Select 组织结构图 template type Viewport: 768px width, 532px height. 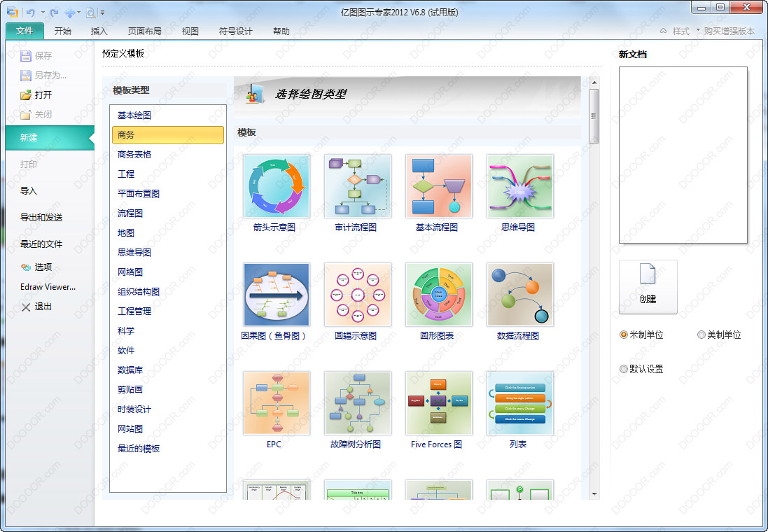pos(139,291)
